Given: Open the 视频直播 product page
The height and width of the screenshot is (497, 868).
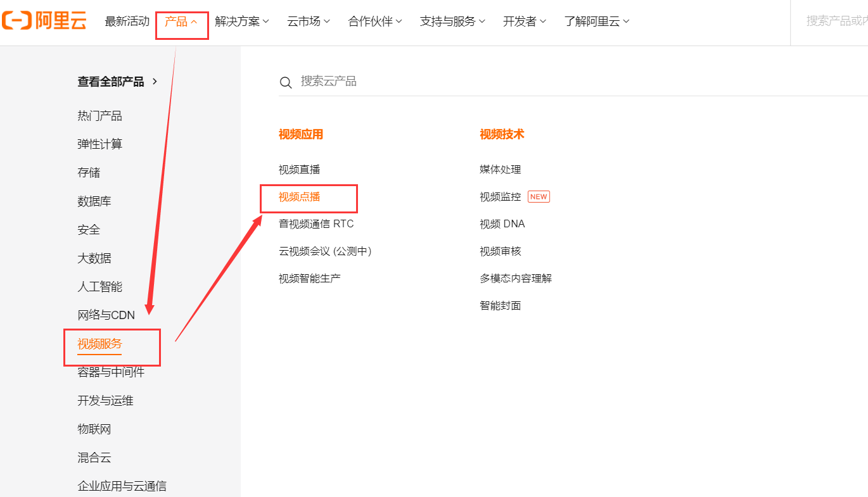Looking at the screenshot, I should 298,169.
